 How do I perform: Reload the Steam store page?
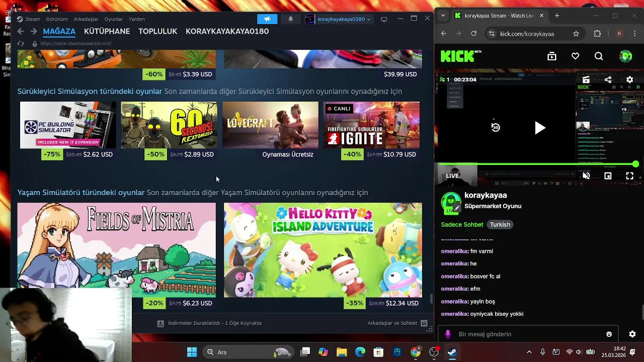click(x=21, y=44)
